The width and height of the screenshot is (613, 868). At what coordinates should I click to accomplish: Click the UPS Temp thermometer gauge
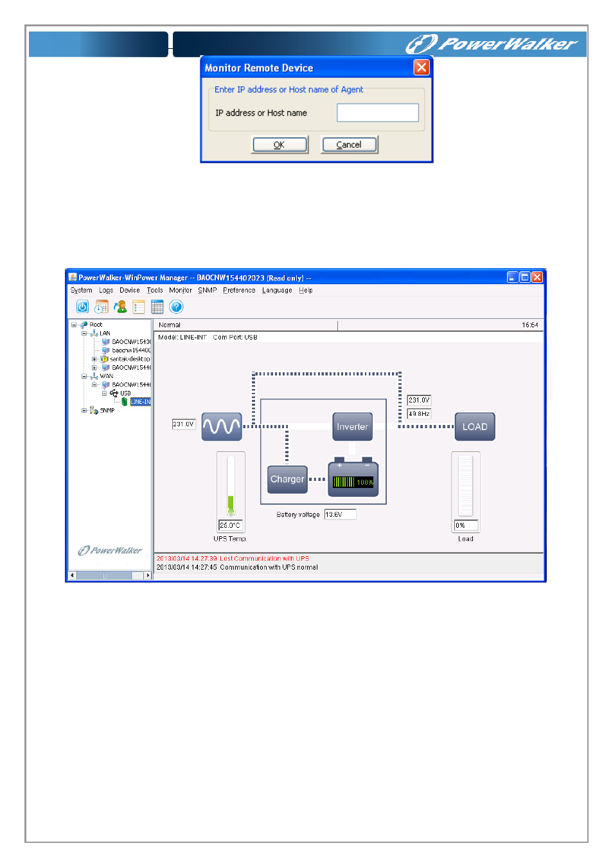pos(231,485)
